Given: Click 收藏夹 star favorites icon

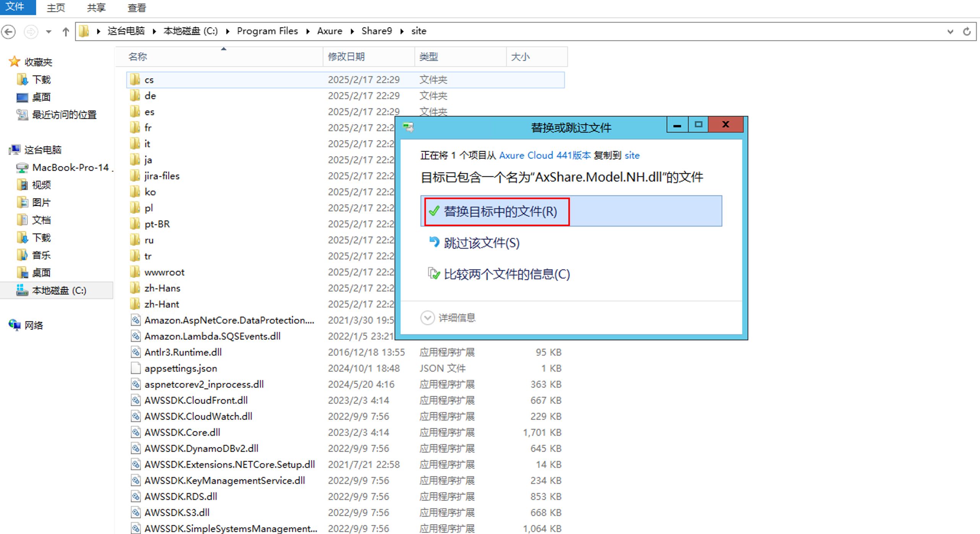Looking at the screenshot, I should 15,61.
